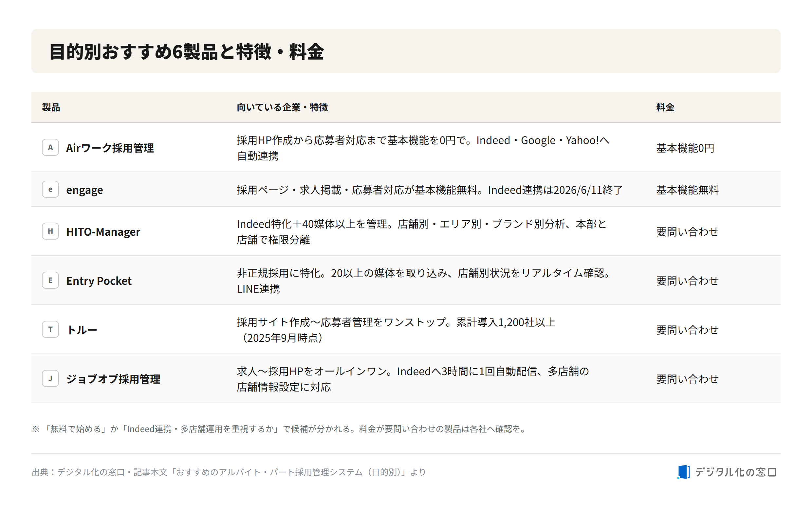
Task: Click the price cell 基本機能0円
Action: pos(685,148)
